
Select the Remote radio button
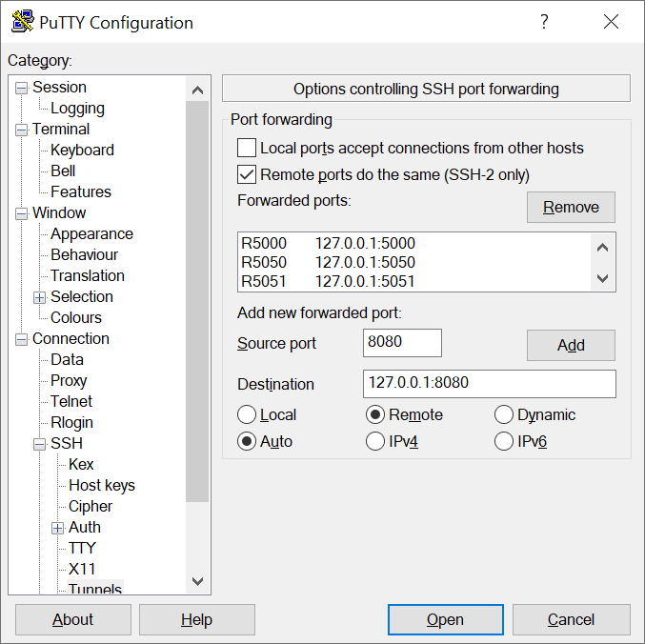pos(375,414)
